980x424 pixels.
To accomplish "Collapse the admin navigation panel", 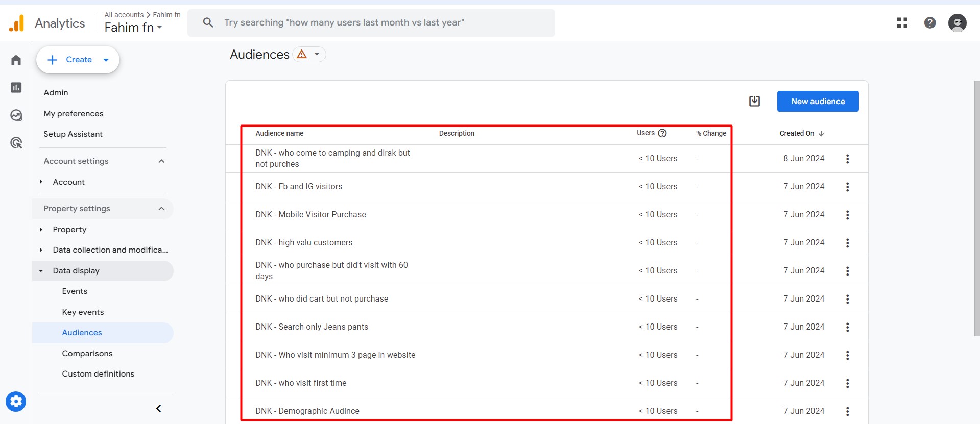I will pos(158,408).
